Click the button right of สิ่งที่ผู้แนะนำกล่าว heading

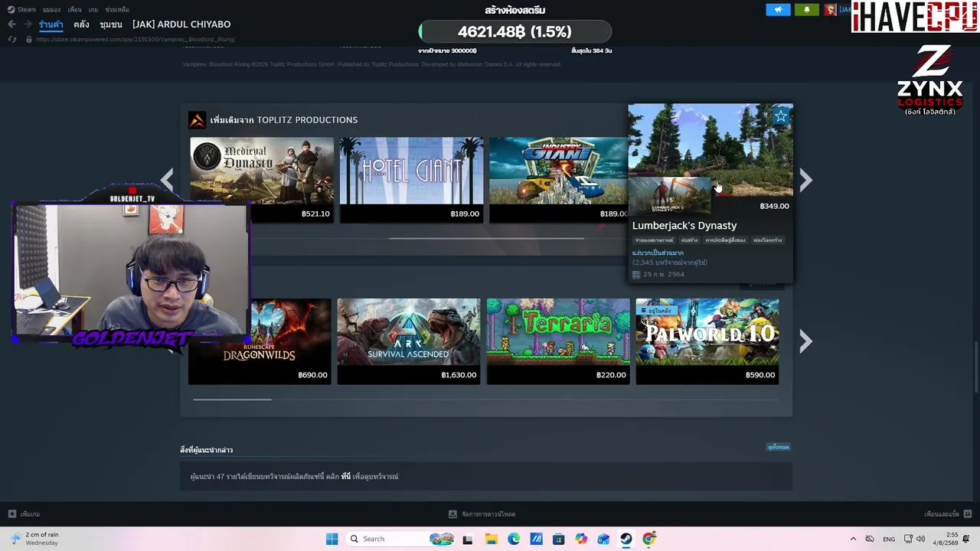tap(779, 447)
